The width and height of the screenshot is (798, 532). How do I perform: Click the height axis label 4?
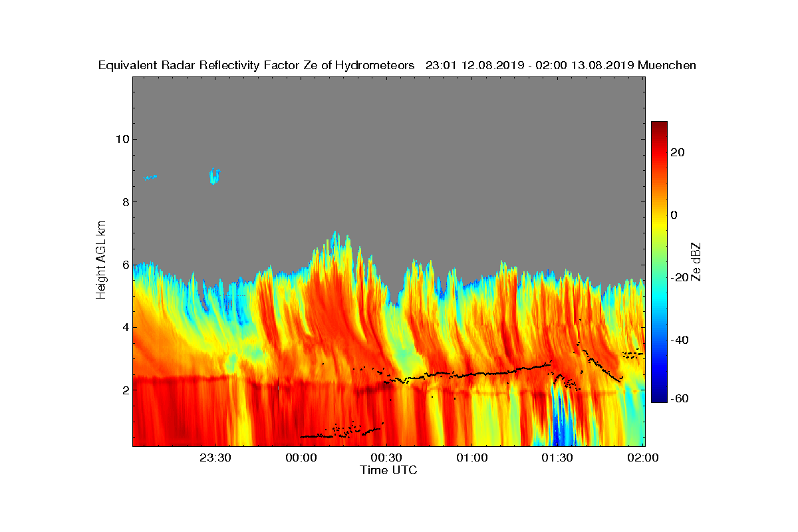(125, 327)
